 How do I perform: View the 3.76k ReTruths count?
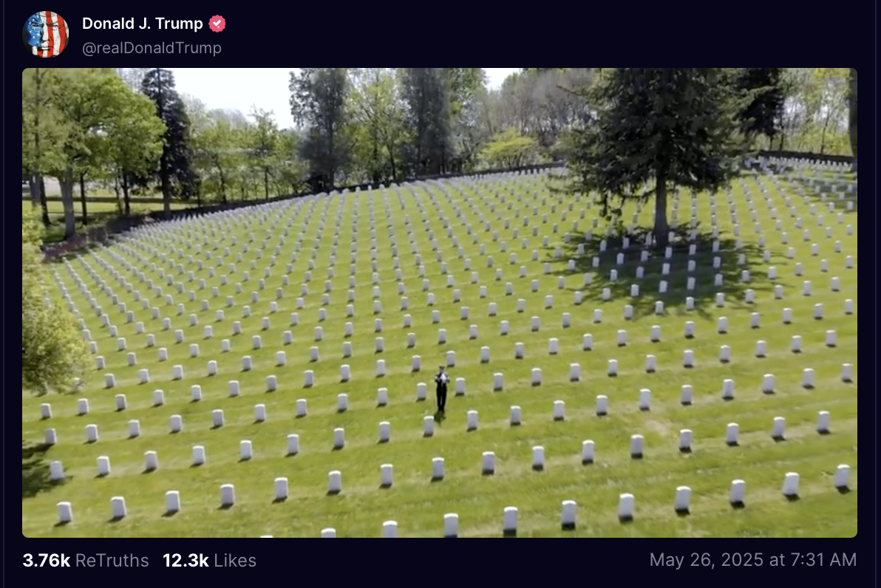(46, 560)
